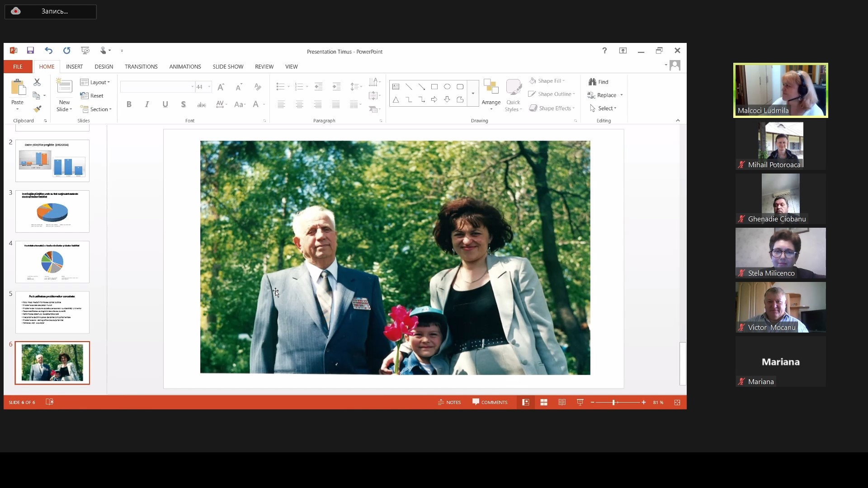This screenshot has height=488, width=868.
Task: Open Shape Effects dropdown
Action: point(552,108)
